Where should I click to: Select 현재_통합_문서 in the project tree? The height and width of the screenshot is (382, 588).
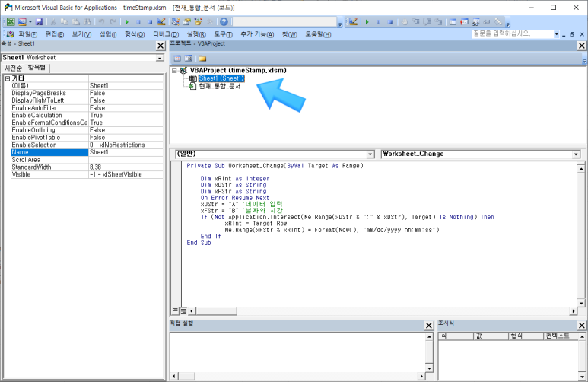(219, 86)
